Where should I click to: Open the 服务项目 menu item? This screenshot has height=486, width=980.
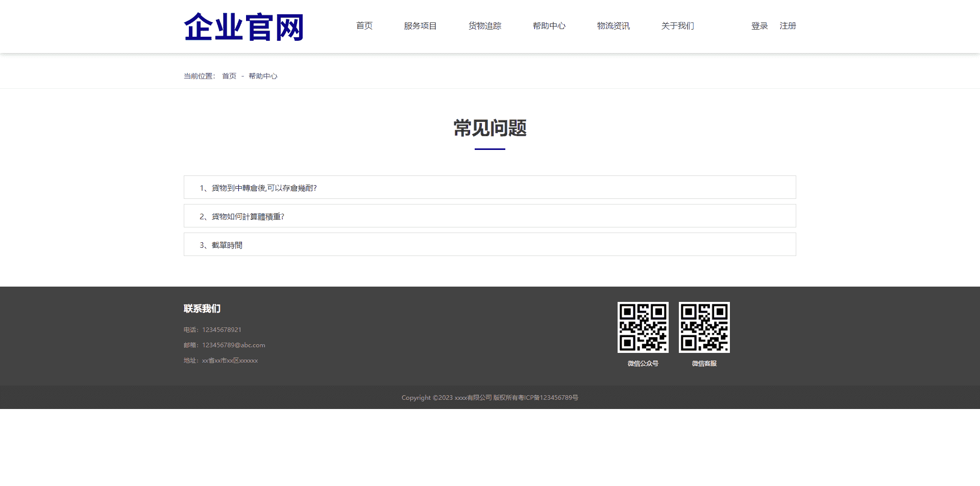coord(421,26)
